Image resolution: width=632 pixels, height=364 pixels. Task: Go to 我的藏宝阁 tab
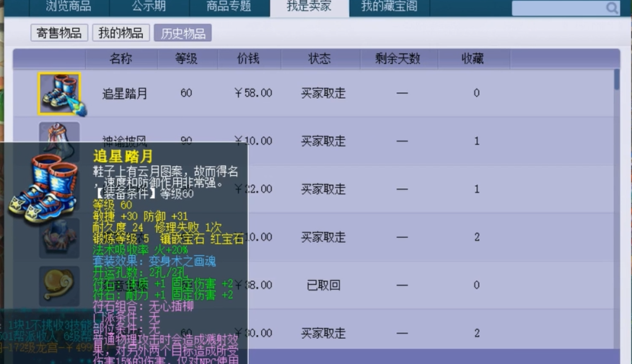390,6
